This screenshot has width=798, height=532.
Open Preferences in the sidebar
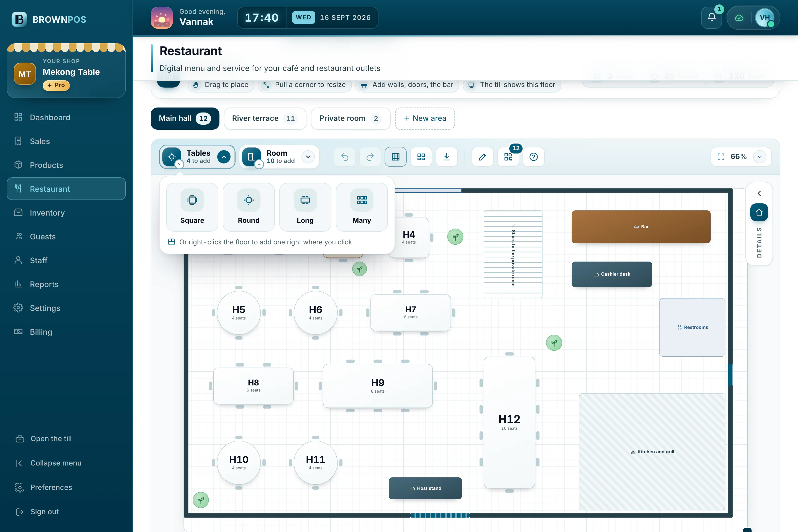pyautogui.click(x=66, y=487)
